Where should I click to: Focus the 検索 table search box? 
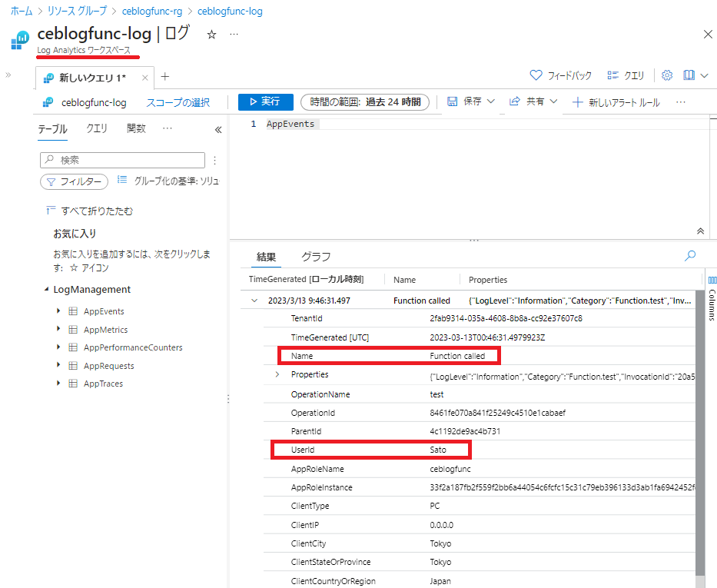[x=122, y=160]
